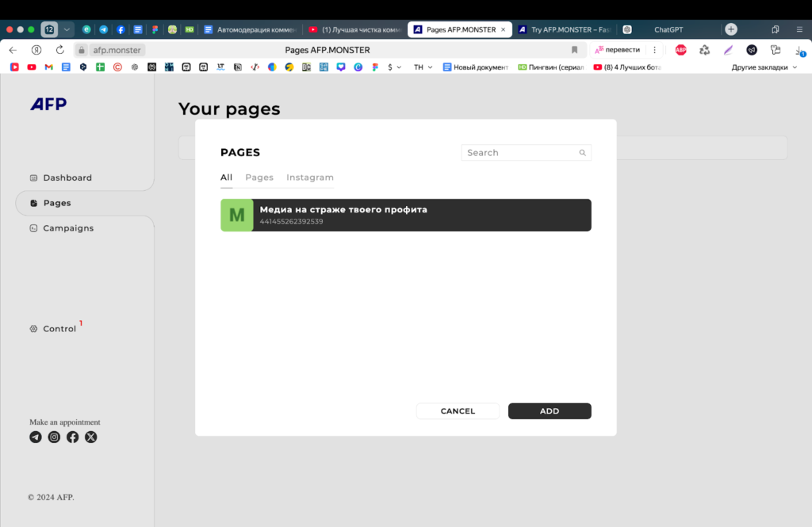This screenshot has width=812, height=527.
Task: Focus the Search input field
Action: (519, 153)
